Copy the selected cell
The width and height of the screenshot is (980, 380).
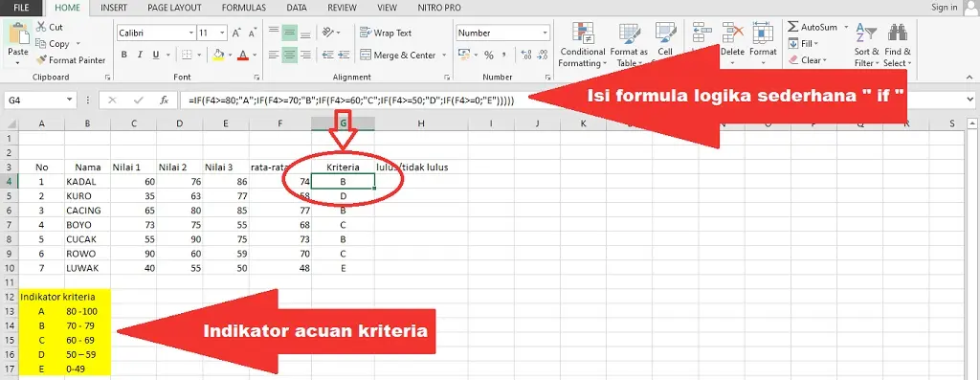52,44
